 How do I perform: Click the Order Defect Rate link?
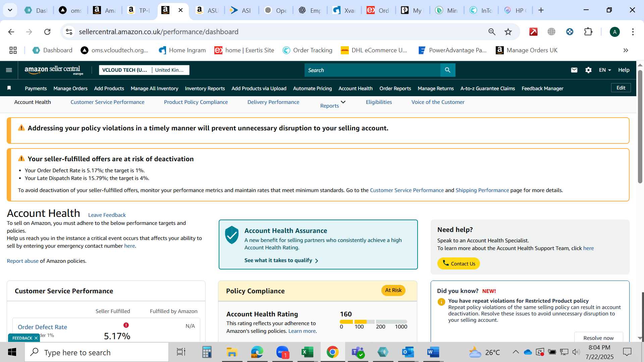(42, 327)
